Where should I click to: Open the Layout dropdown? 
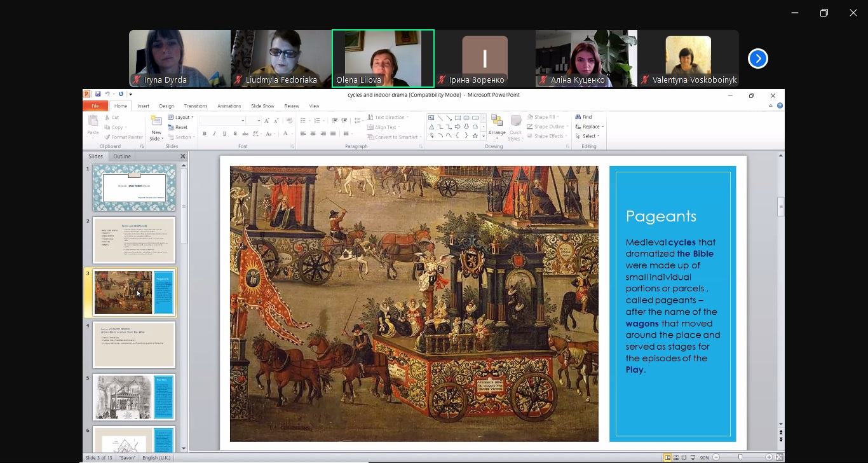point(181,117)
